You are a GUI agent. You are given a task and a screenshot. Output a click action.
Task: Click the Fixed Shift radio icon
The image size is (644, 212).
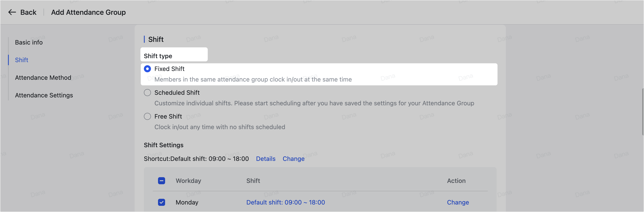(x=147, y=69)
